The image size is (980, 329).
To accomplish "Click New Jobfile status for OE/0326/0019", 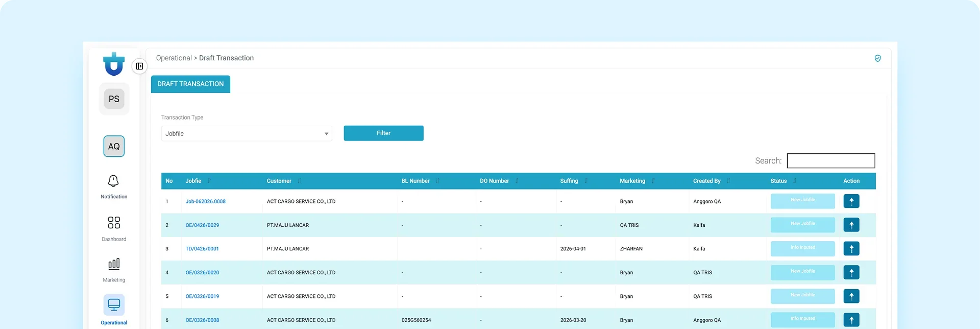I will pos(803,296).
